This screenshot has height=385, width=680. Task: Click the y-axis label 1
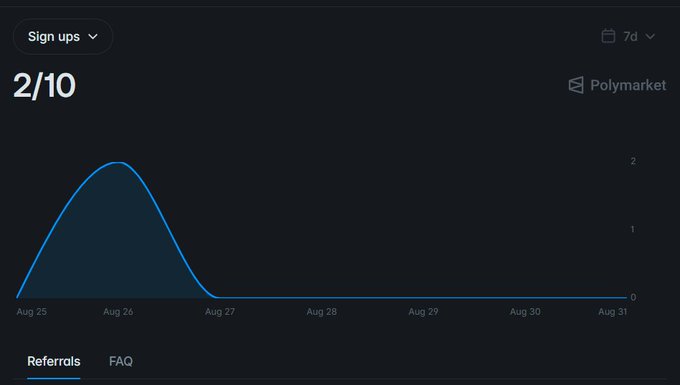pyautogui.click(x=633, y=229)
